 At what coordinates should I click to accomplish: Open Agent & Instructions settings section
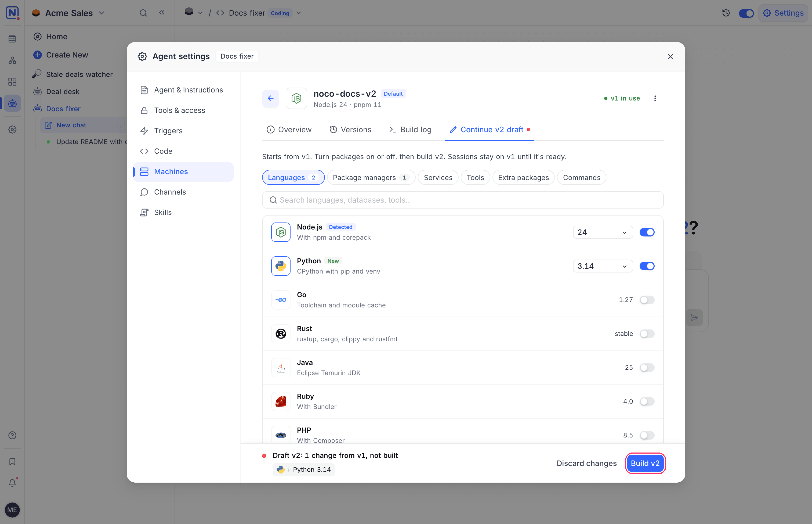(183, 90)
